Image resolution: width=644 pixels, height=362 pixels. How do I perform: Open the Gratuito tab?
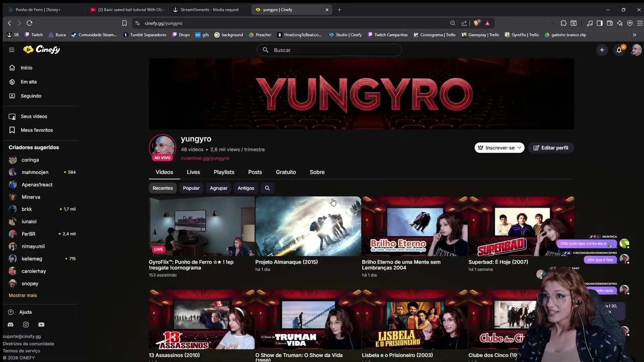(x=286, y=172)
